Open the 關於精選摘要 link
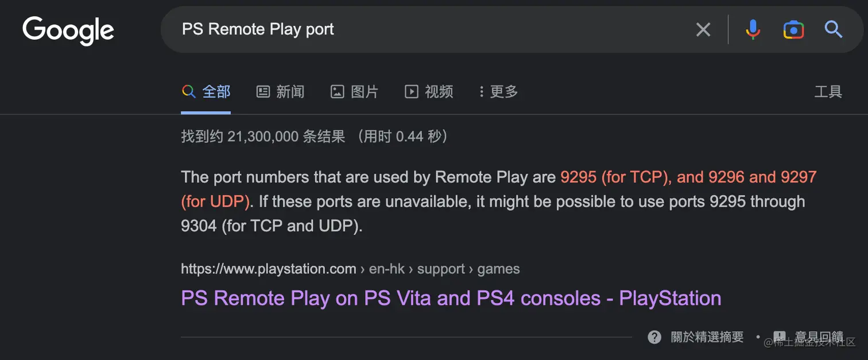Viewport: 868px width, 360px height. point(707,338)
